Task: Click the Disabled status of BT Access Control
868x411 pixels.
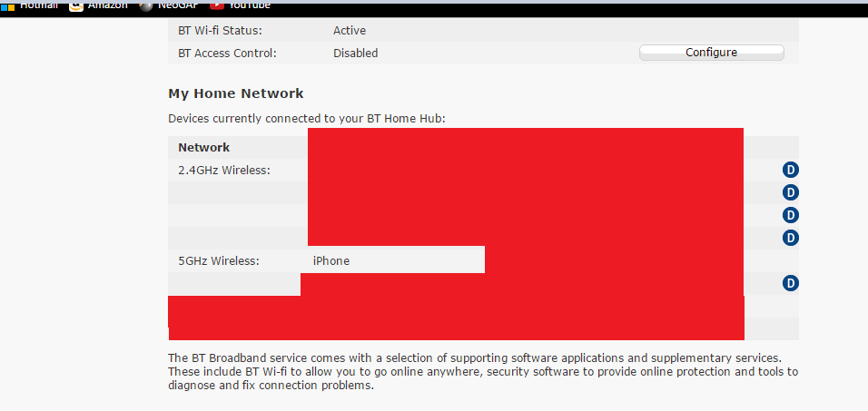Action: [x=355, y=54]
